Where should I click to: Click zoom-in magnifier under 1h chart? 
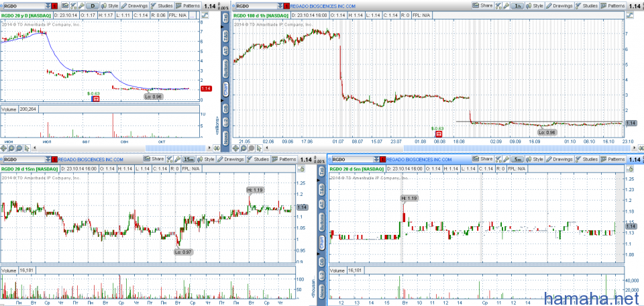tap(244, 148)
